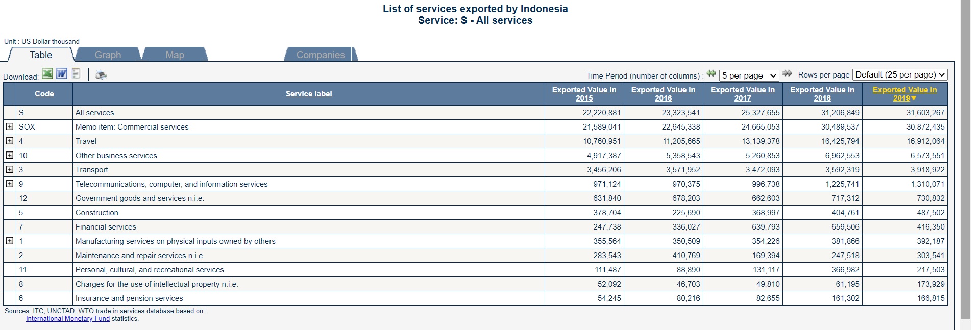The width and height of the screenshot is (980, 330).
Task: Open the International Monetary Fund link
Action: (68, 318)
